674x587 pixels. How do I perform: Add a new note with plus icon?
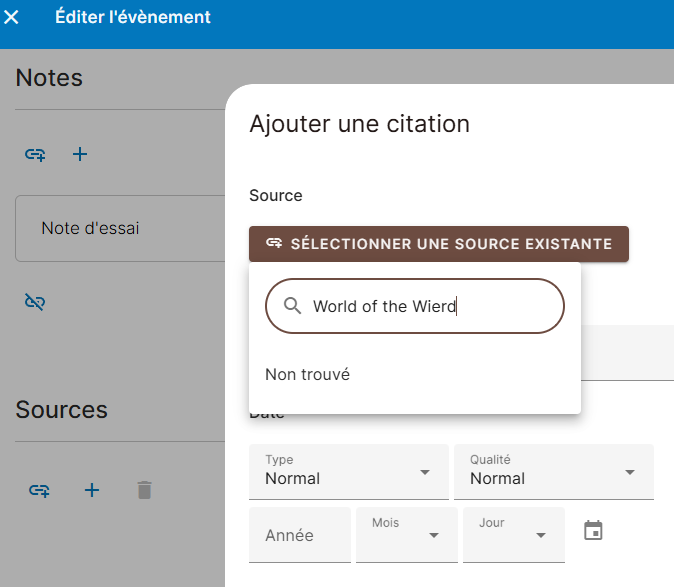point(81,154)
